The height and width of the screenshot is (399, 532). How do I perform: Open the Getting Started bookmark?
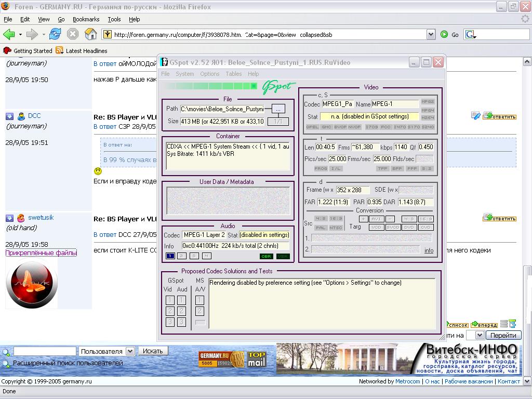click(28, 50)
